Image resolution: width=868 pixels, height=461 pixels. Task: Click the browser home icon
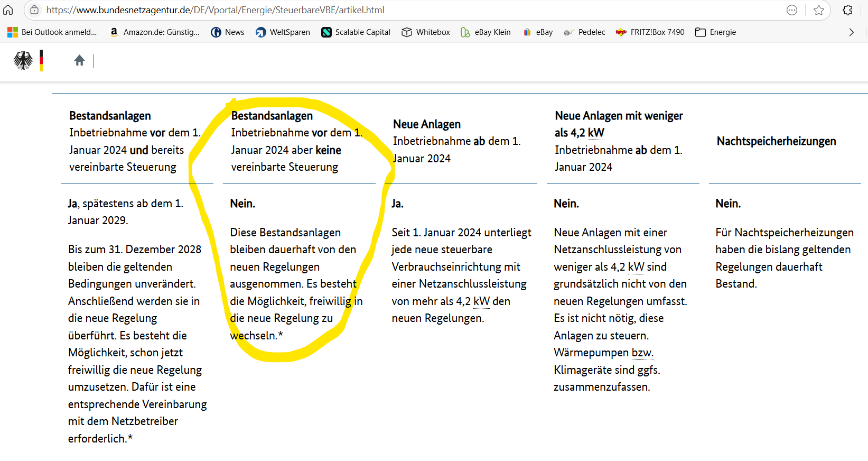pos(8,10)
